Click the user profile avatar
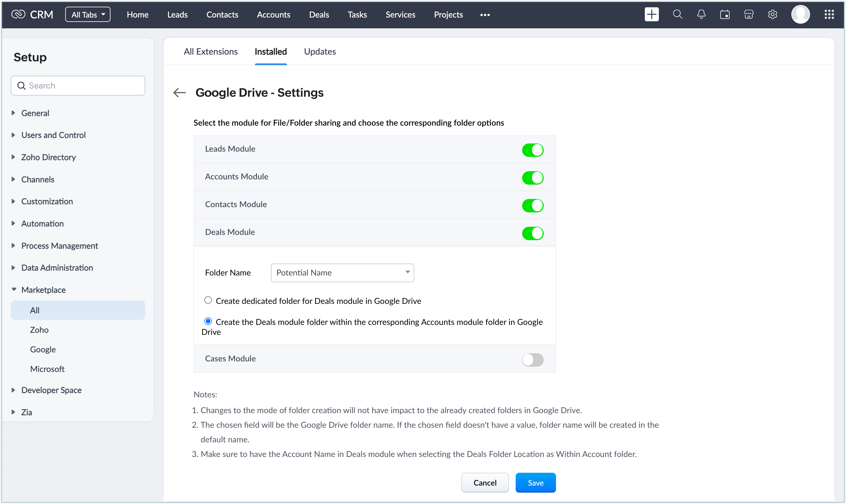 pos(800,15)
